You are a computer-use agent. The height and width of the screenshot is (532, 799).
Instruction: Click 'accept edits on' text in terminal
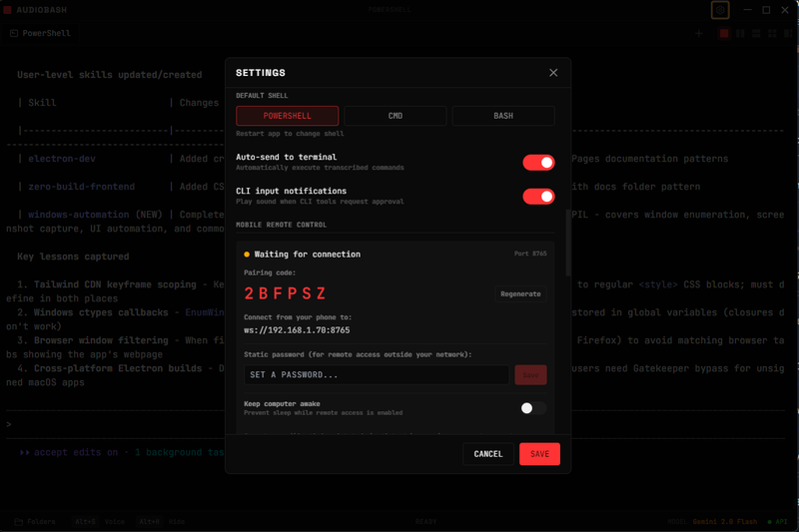point(76,452)
